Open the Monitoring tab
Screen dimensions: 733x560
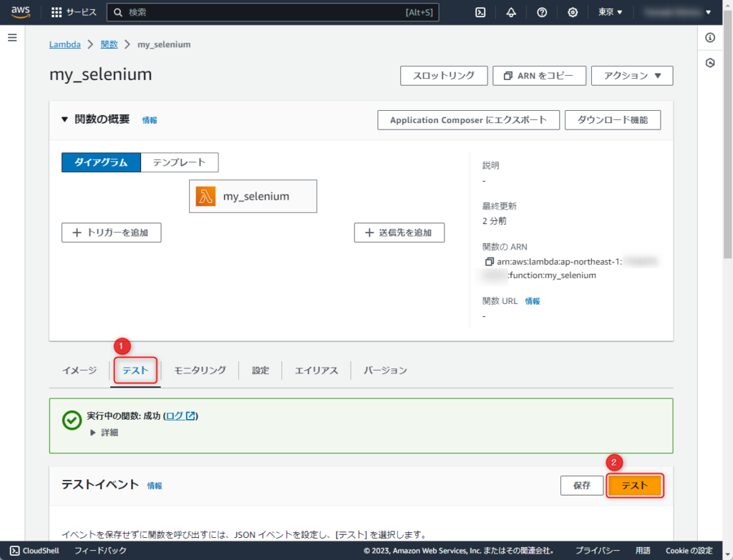click(x=200, y=370)
